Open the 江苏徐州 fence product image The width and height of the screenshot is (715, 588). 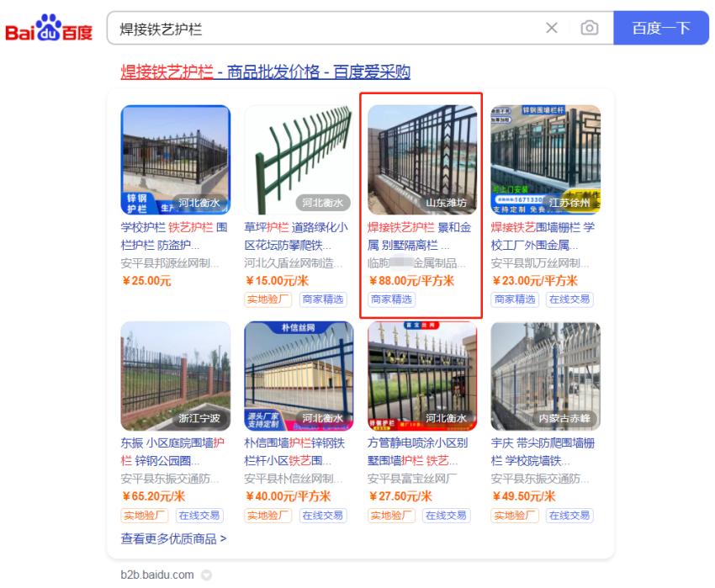click(545, 160)
